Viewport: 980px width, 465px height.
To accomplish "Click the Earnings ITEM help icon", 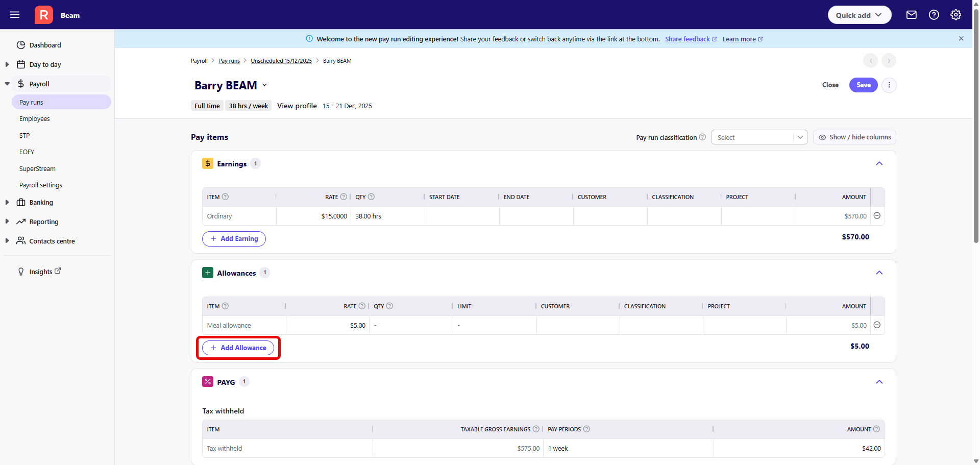I will click(225, 197).
